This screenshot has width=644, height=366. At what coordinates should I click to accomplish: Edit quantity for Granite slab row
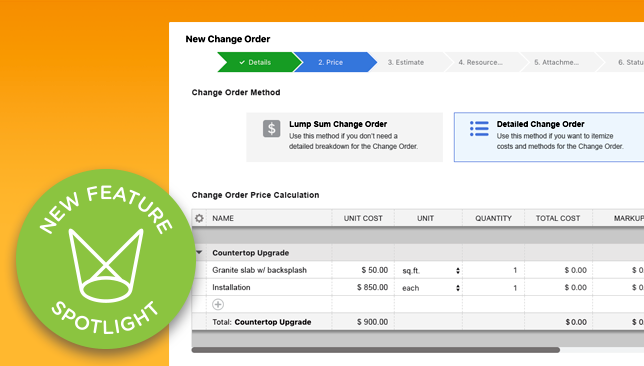(493, 270)
